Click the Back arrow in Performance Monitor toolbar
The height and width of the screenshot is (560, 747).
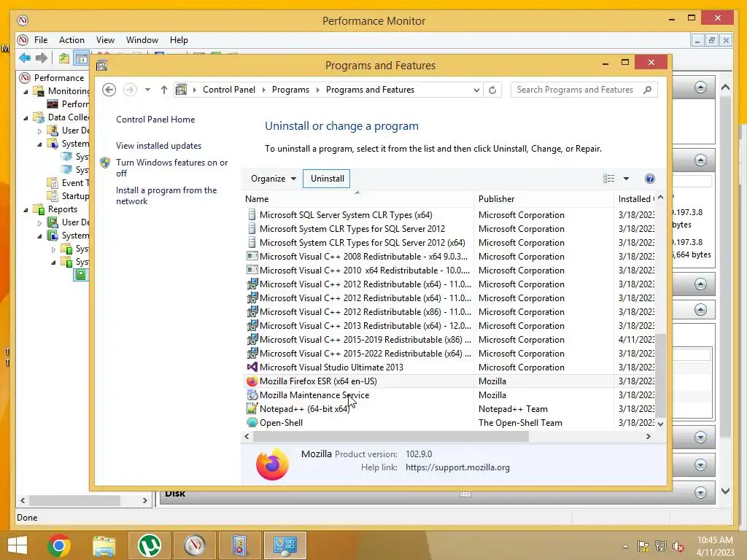click(x=25, y=58)
